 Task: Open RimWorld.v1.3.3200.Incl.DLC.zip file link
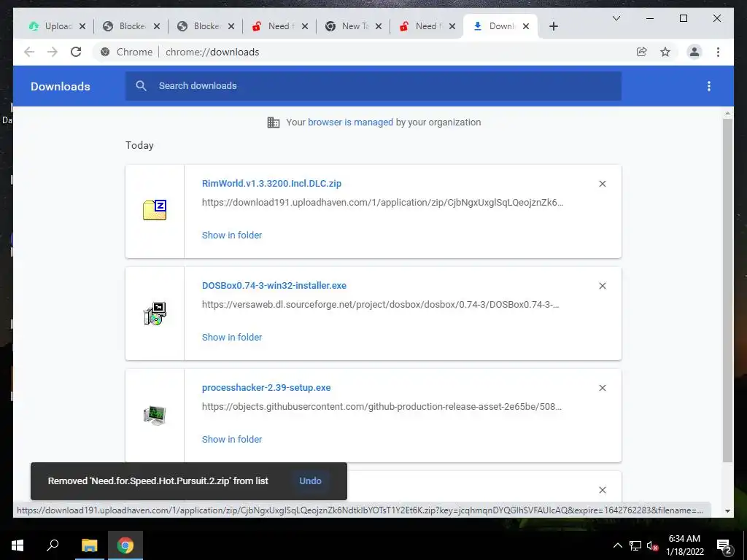[271, 183]
